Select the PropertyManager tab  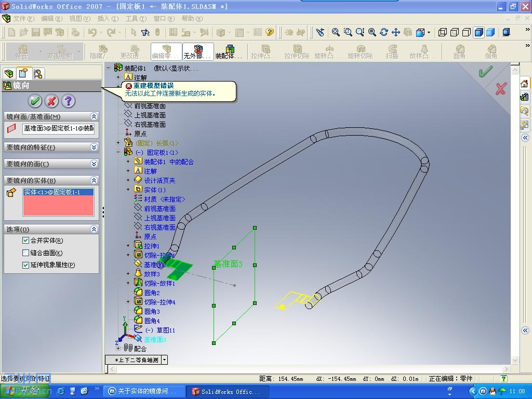click(23, 73)
